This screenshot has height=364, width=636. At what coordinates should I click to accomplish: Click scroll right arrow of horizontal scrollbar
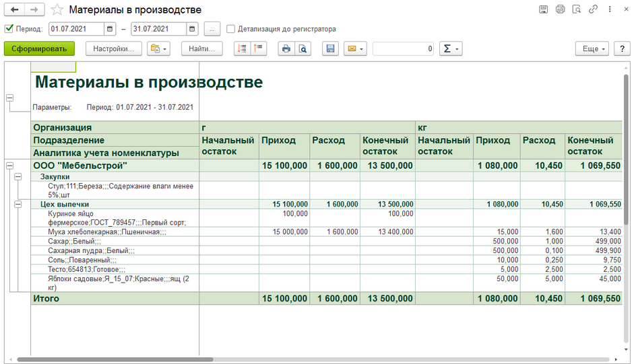[x=616, y=359]
